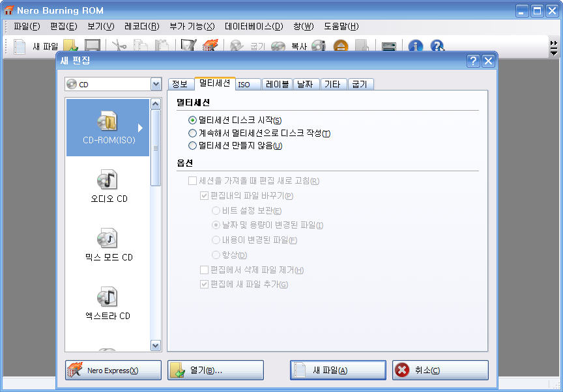563x392 pixels.
Task: Click the orange eject disc icon
Action: (x=341, y=46)
